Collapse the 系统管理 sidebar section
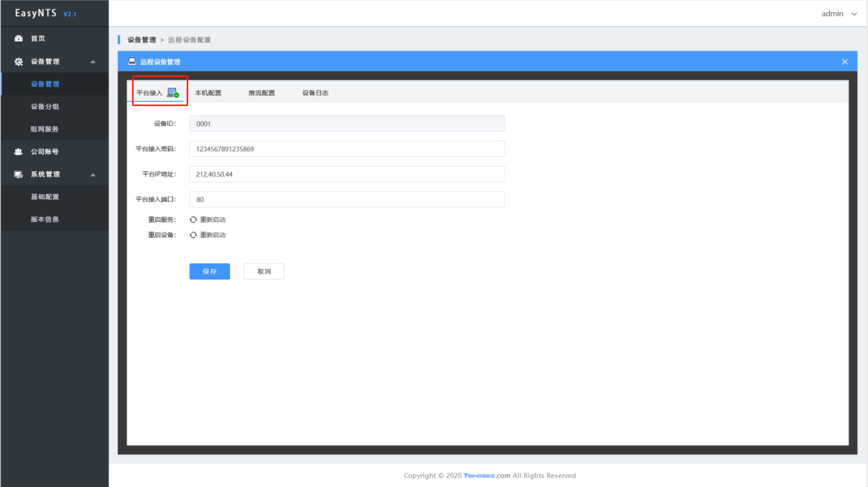The width and height of the screenshot is (868, 487). (x=93, y=175)
